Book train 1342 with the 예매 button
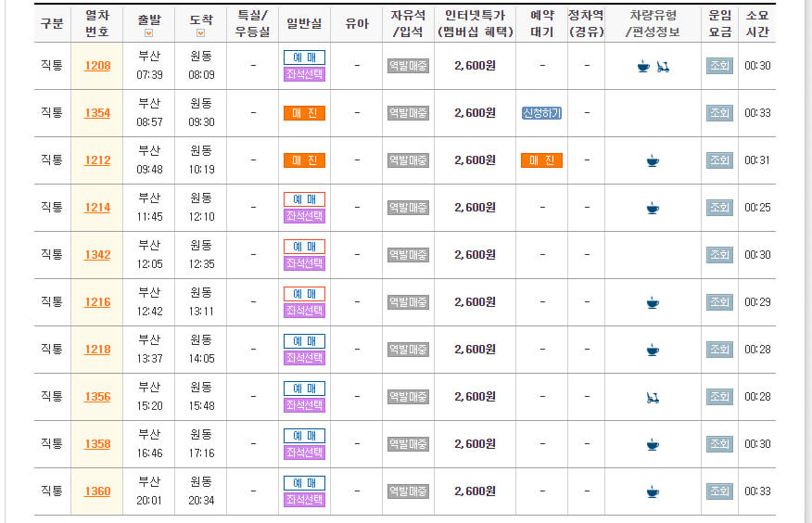 point(304,247)
